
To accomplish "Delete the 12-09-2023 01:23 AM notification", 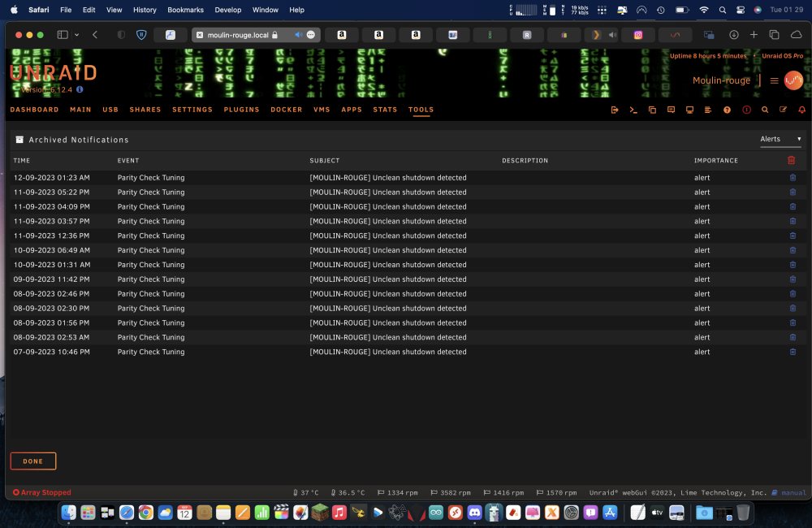I will pos(793,178).
